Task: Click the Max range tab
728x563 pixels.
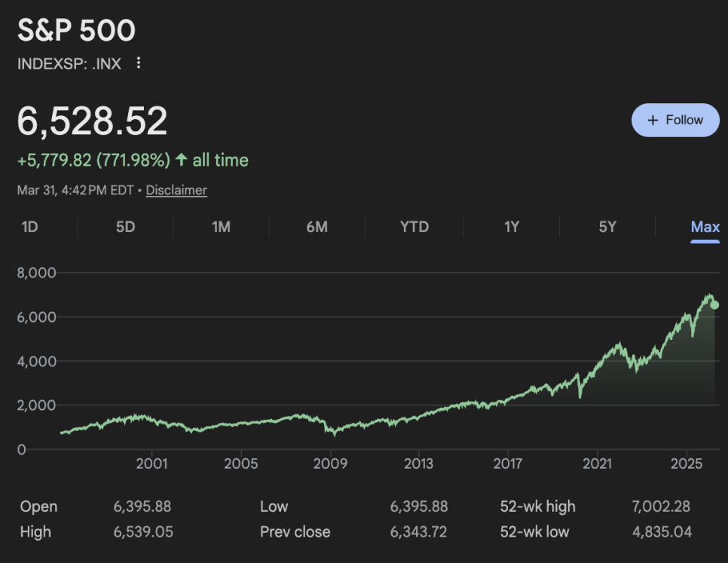Action: 705,227
